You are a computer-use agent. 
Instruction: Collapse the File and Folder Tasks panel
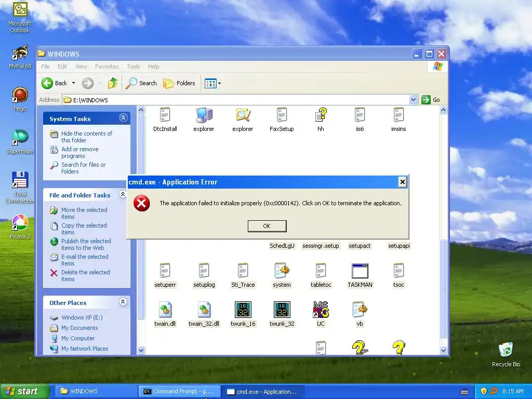tap(123, 194)
